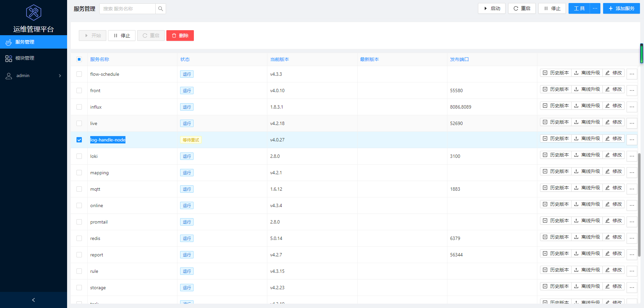Open more actions for mapping row
Image resolution: width=644 pixels, height=308 pixels.
(x=632, y=173)
